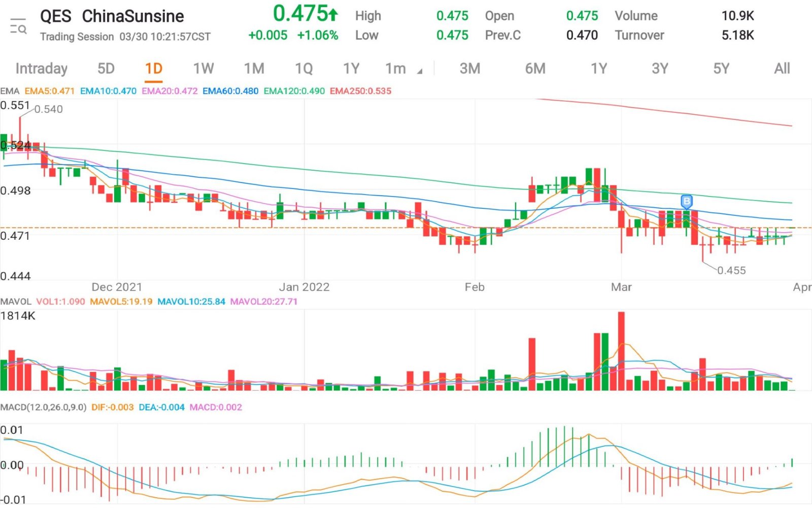812x510 pixels.
Task: Set the range to 3Y
Action: [x=660, y=69]
